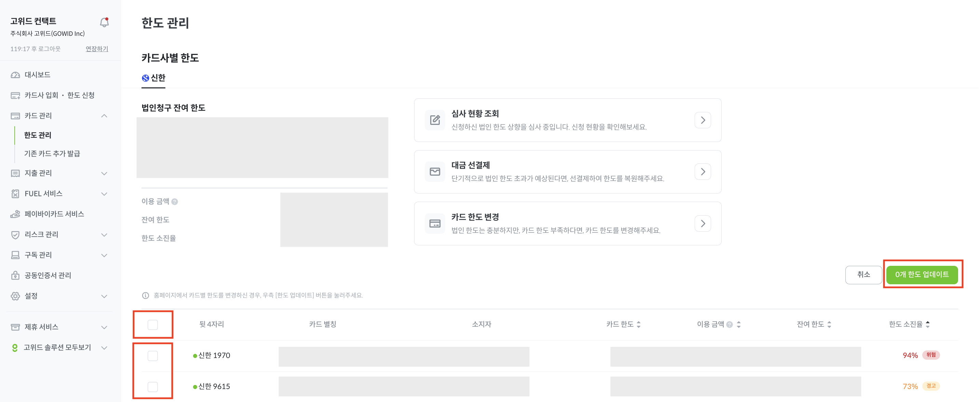The width and height of the screenshot is (980, 402).
Task: Open 대금 선결제 arrow button
Action: click(x=702, y=172)
